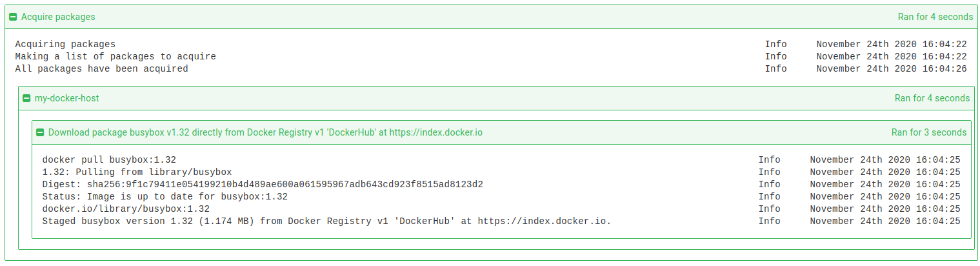Click the Download package busybox v1.32 heading
The height and width of the screenshot is (266, 980).
[265, 132]
